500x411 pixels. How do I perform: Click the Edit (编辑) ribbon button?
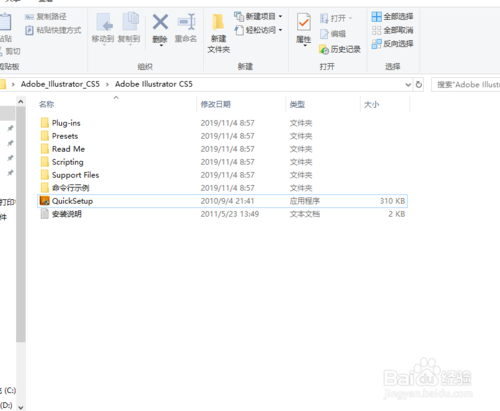click(x=333, y=34)
